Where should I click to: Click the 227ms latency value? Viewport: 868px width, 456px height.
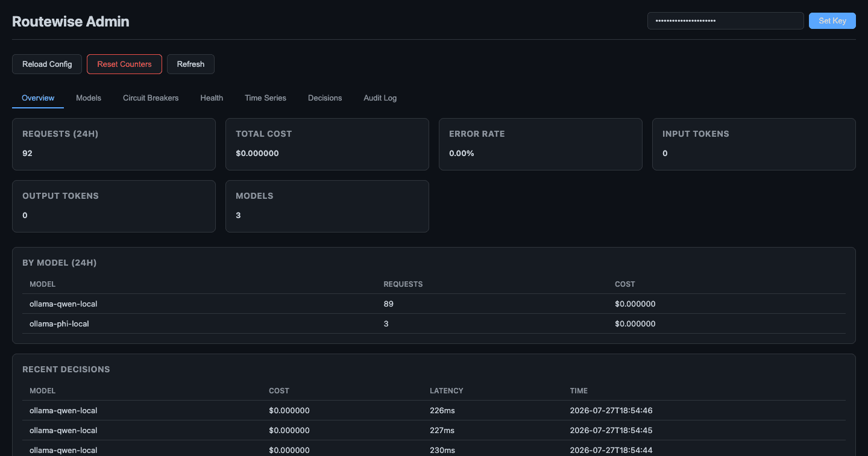pos(442,430)
